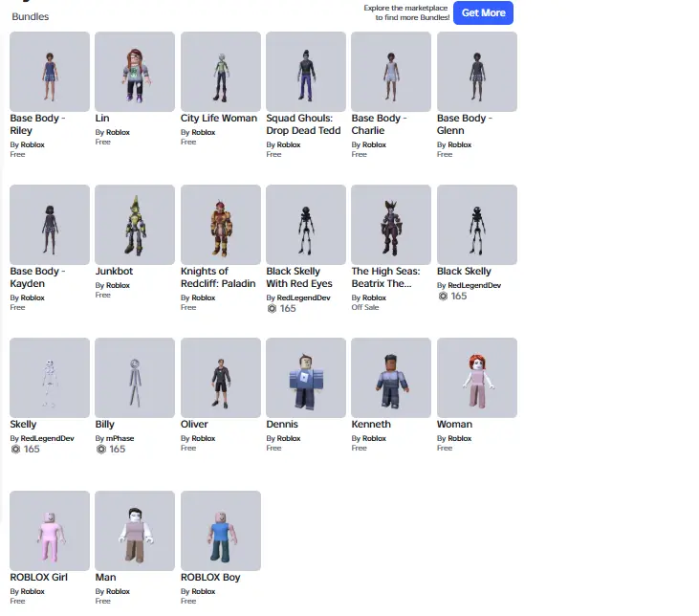Image resolution: width=699 pixels, height=616 pixels.
Task: Open the Man bundle thumbnail
Action: [135, 531]
